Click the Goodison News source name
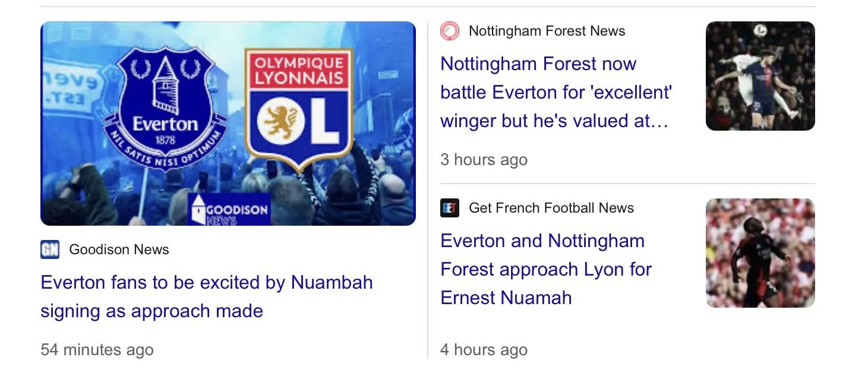 (x=119, y=249)
